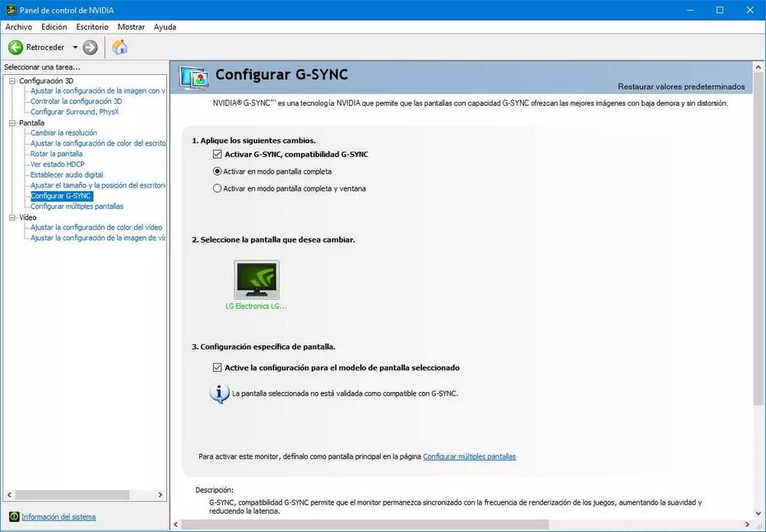This screenshot has width=766, height=532.
Task: Go to the home page house icon
Action: click(119, 47)
